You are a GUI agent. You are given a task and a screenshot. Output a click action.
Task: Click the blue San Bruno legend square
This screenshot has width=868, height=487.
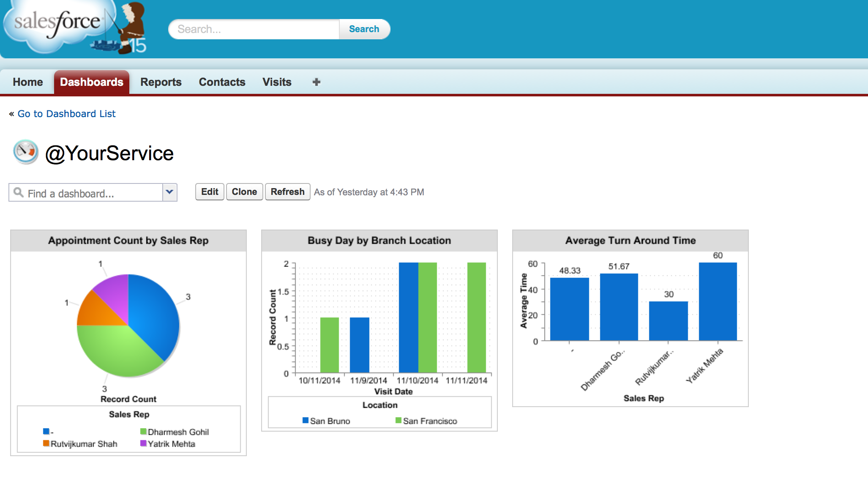click(x=305, y=420)
